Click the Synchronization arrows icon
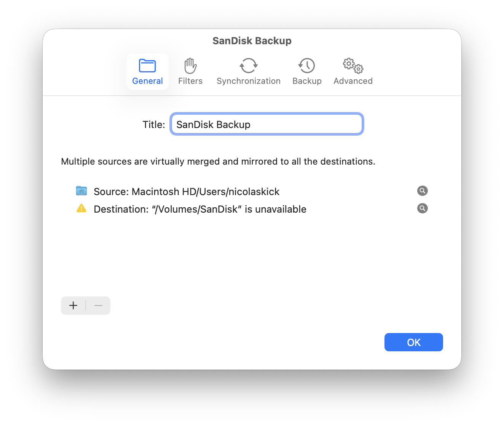Image resolution: width=504 pixels, height=426 pixels. click(249, 66)
